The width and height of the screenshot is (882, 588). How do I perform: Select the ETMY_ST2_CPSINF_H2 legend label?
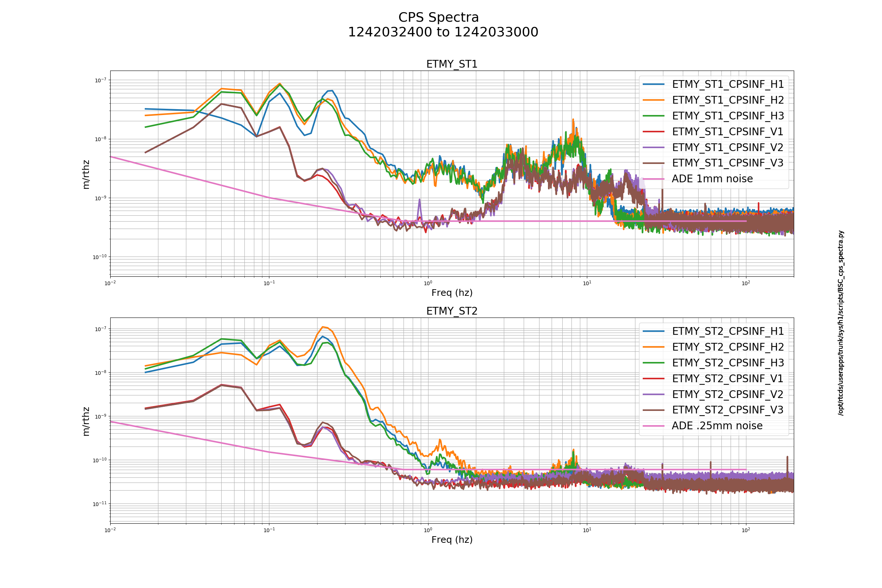click(x=728, y=347)
